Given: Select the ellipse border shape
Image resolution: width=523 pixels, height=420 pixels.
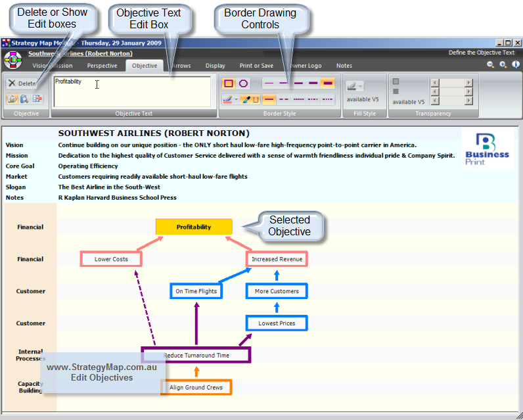Looking at the screenshot, I should pyautogui.click(x=243, y=83).
